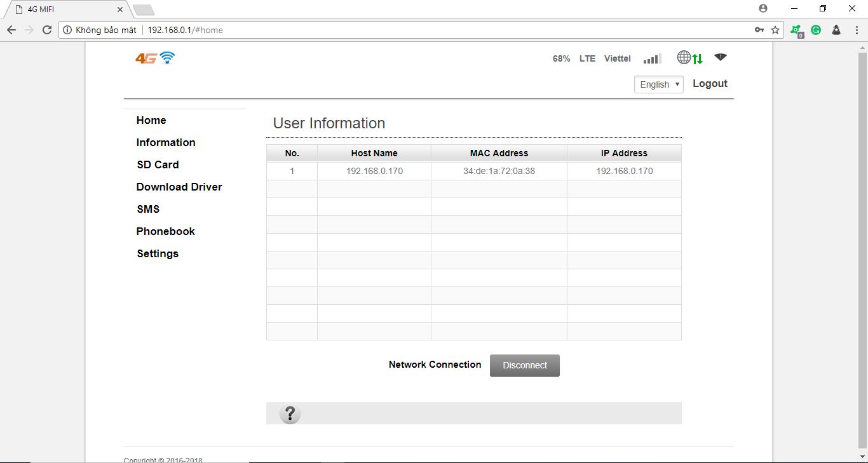Viewport: 868px width, 463px height.
Task: Click the Network Connection label
Action: click(x=435, y=365)
